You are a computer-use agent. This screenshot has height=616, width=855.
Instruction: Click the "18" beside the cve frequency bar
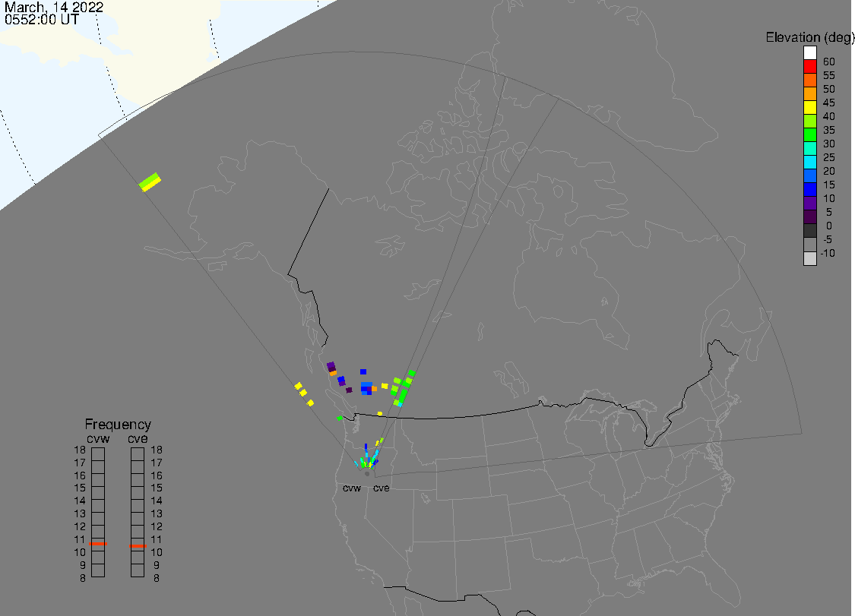coord(157,450)
